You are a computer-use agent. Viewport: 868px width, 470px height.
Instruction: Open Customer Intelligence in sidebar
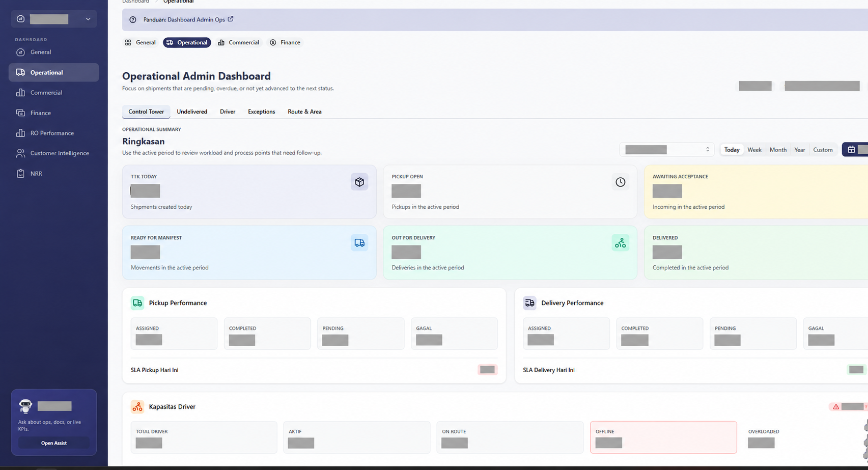pyautogui.click(x=53, y=153)
